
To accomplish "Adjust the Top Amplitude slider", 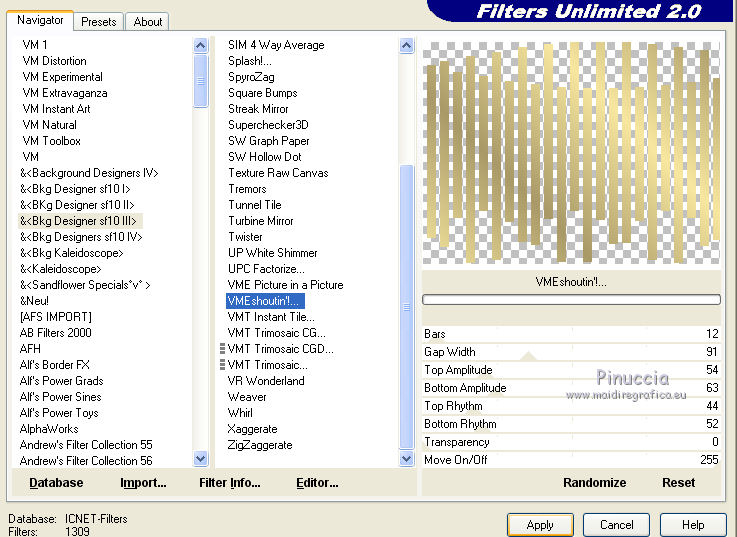I will pyautogui.click(x=571, y=370).
